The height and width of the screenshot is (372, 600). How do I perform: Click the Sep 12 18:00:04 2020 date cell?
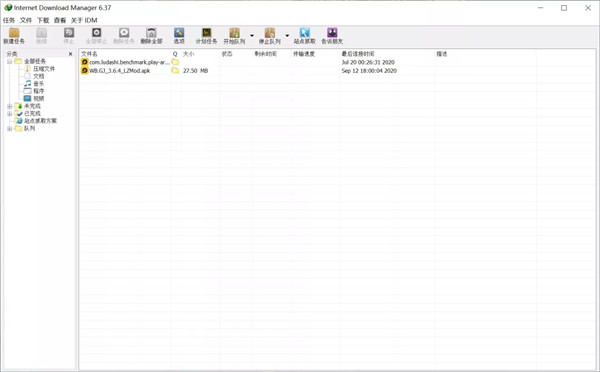pos(369,71)
